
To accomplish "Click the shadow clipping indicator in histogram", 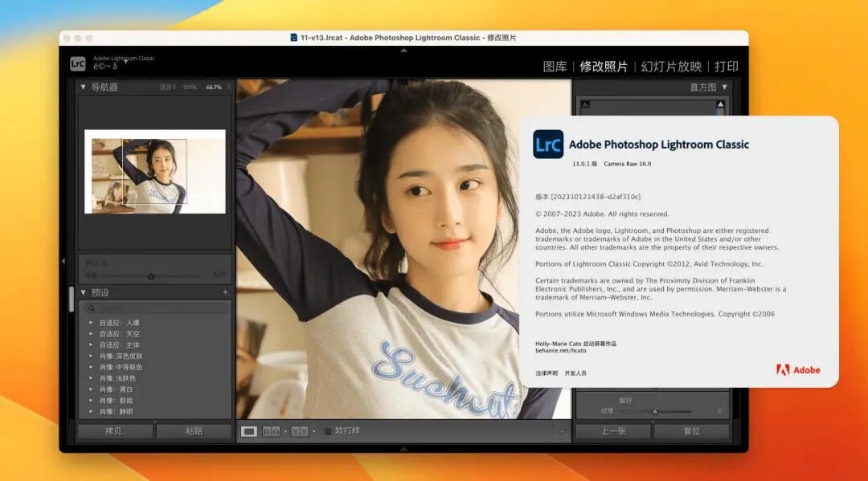I will (x=585, y=104).
